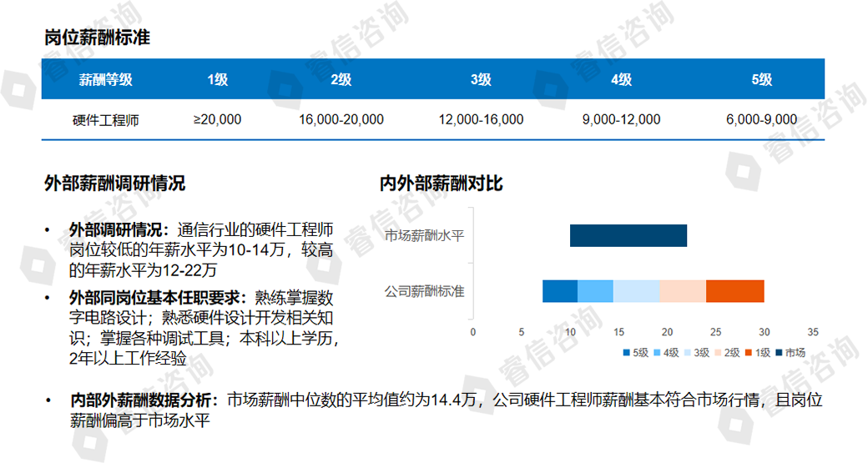Select the 公司薪酬标准 axis label

424,291
